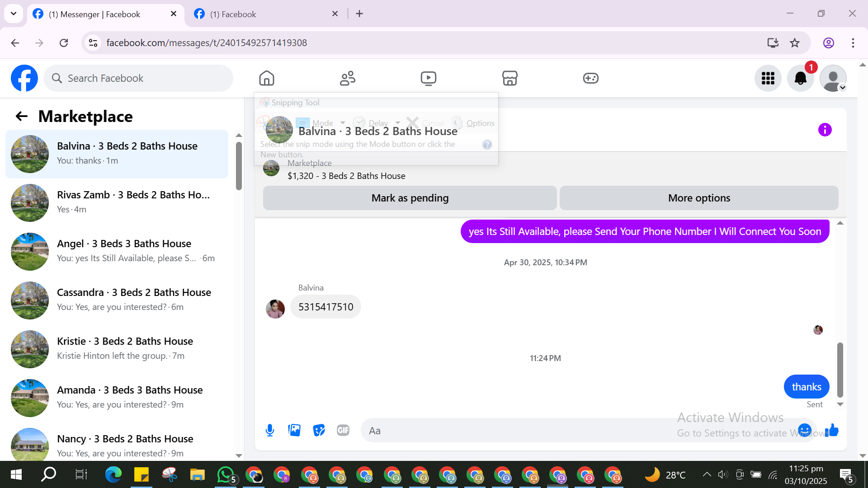Open a new browser tab
The image size is (868, 488).
pyautogui.click(x=359, y=14)
